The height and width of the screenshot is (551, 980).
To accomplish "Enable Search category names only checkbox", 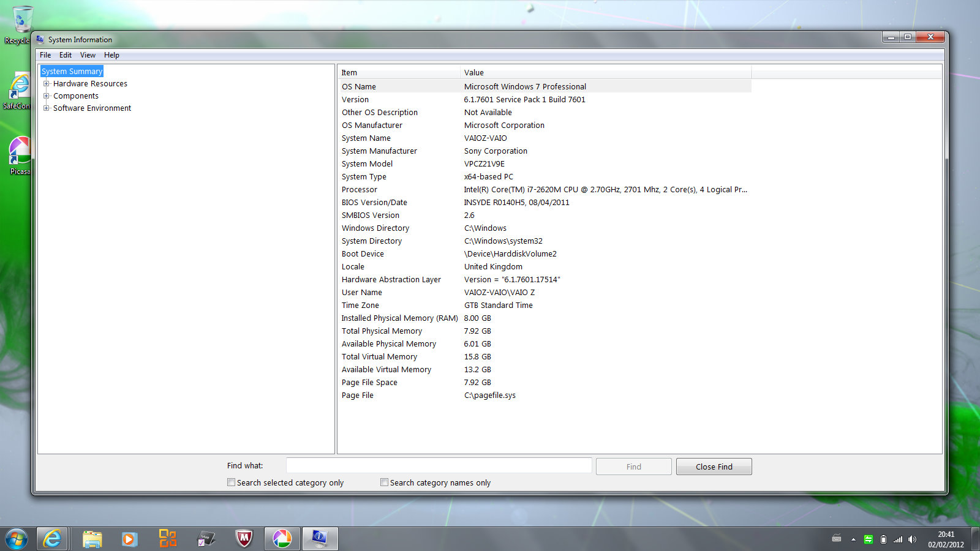I will tap(384, 482).
